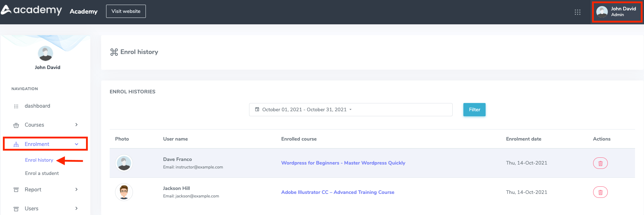644x215 pixels.
Task: Click the Report archive icon in sidebar
Action: [16, 190]
